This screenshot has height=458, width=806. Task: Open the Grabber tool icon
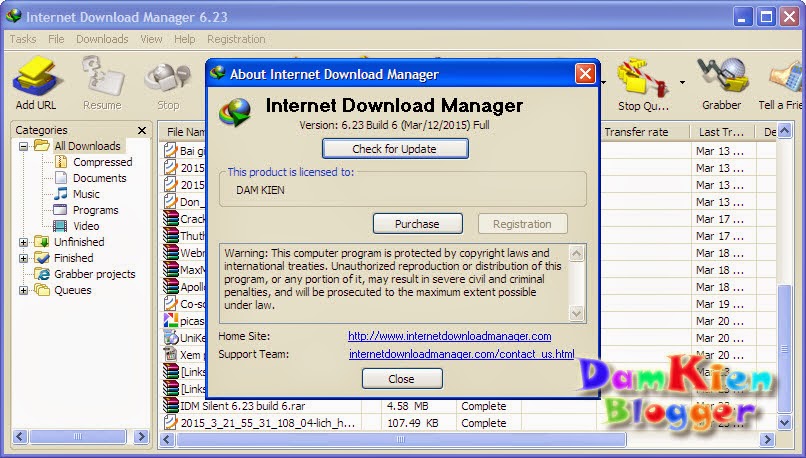click(722, 76)
